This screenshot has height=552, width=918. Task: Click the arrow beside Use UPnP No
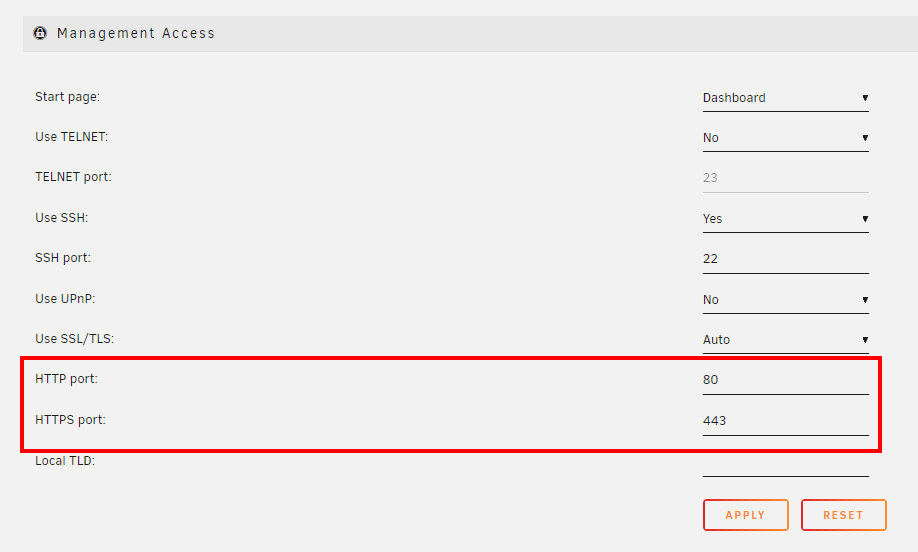(x=865, y=300)
